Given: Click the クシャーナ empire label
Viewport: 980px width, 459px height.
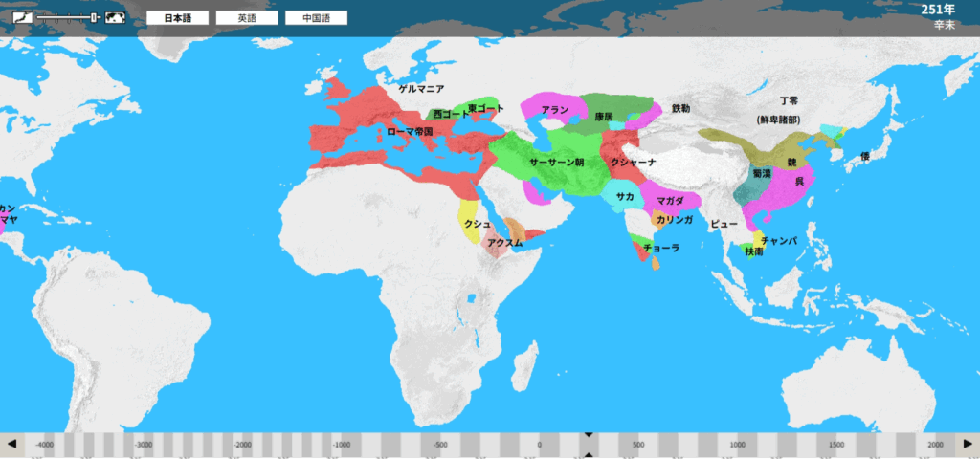Looking at the screenshot, I should [x=633, y=164].
